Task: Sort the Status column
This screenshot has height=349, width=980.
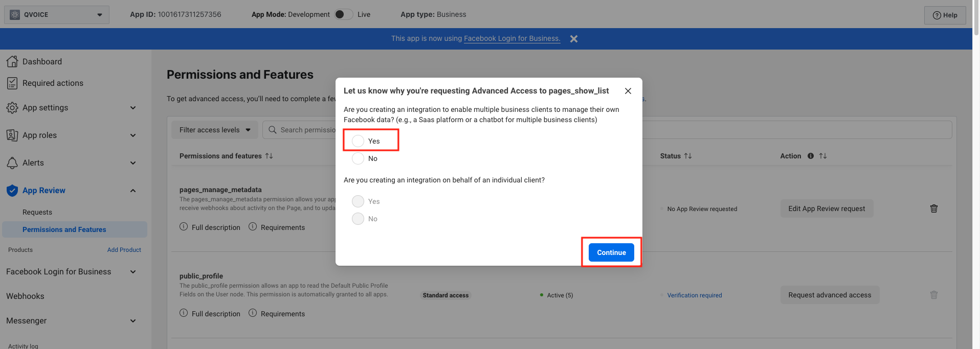Action: coord(688,156)
